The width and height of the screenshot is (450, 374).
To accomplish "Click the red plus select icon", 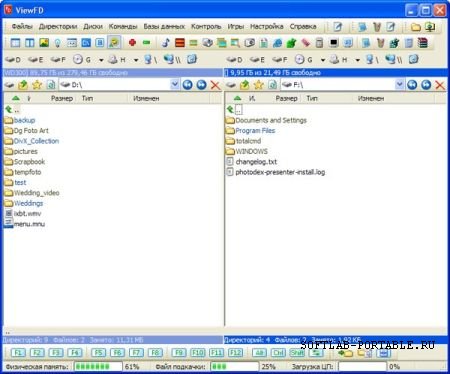I will [132, 43].
